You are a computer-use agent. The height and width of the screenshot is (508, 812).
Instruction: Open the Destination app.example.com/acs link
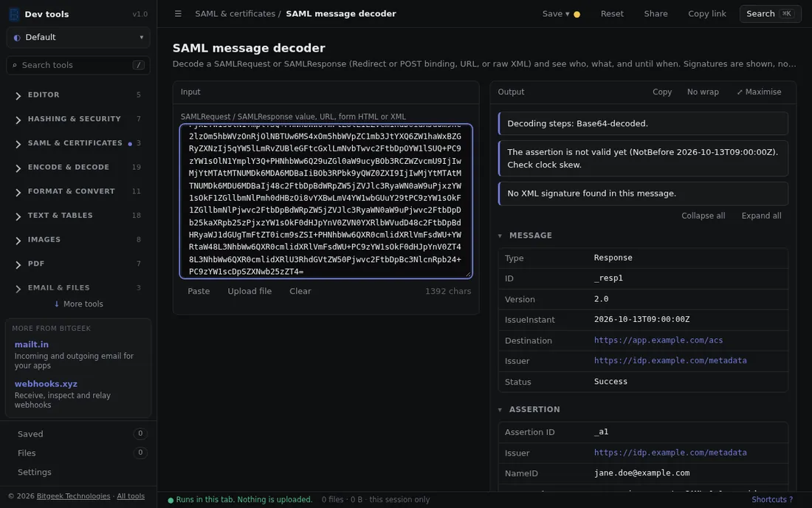tap(658, 340)
